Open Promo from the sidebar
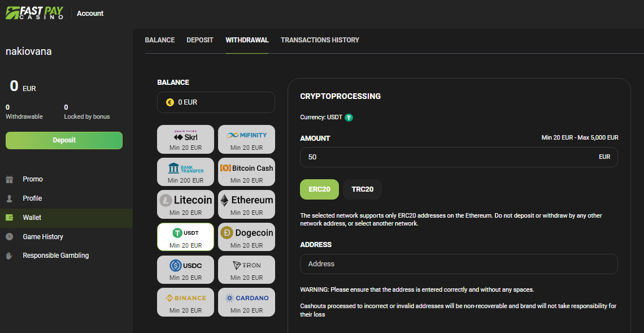The width and height of the screenshot is (644, 333). pyautogui.click(x=33, y=179)
